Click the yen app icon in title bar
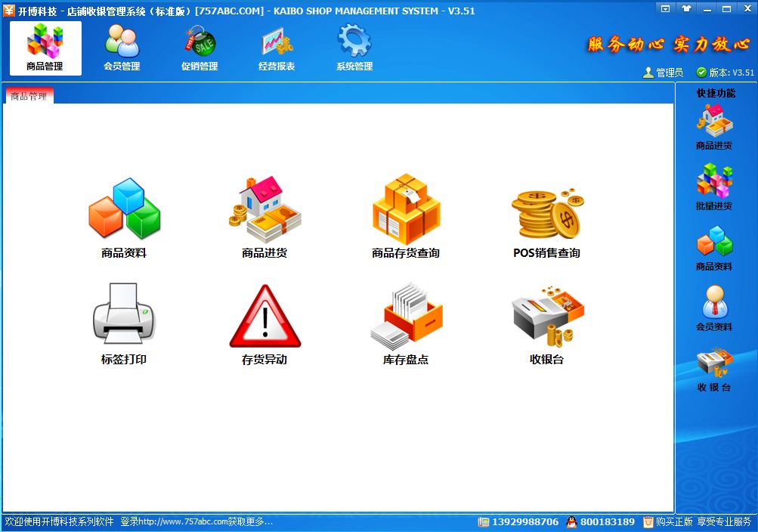Image resolution: width=758 pixels, height=532 pixels. [9, 10]
